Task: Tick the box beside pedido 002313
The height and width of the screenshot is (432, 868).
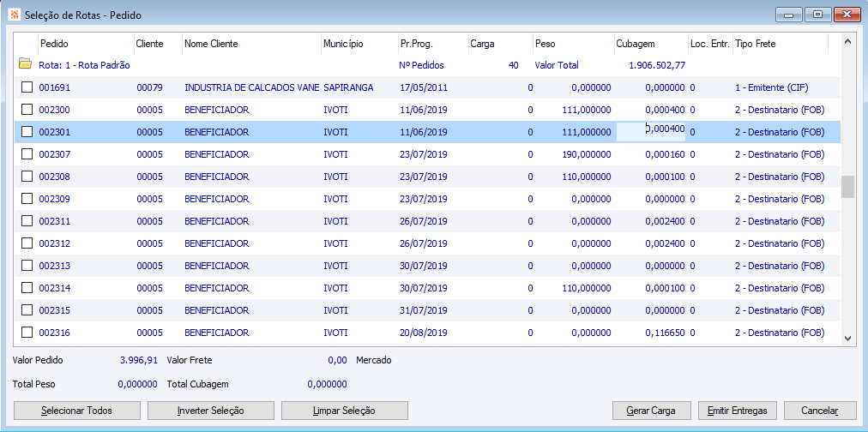Action: [27, 266]
